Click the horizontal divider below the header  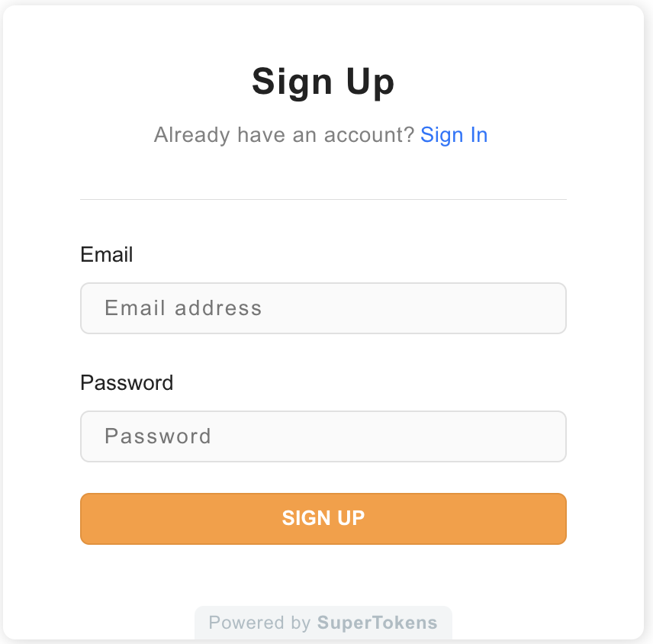pyautogui.click(x=323, y=200)
